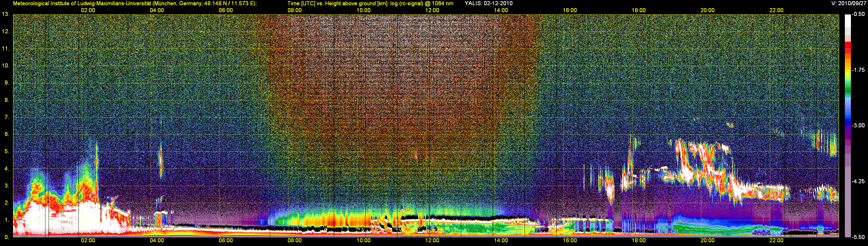Screen dimensions: 868x246
Task: Click the 0. km height axis label
Action: click(7, 237)
